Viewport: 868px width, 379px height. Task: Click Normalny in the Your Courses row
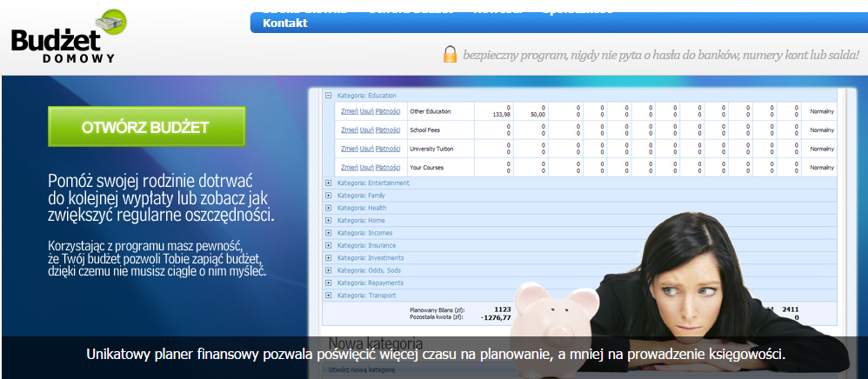tap(822, 168)
